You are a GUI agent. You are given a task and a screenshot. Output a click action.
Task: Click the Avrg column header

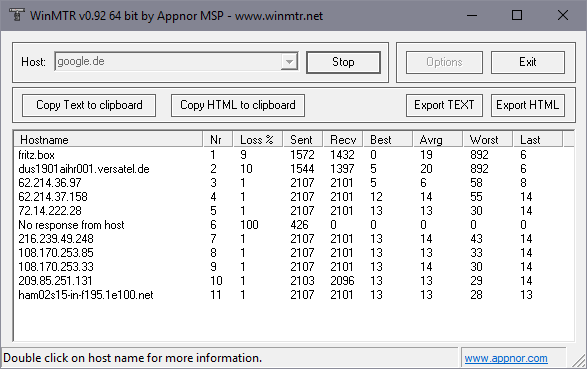coord(438,140)
